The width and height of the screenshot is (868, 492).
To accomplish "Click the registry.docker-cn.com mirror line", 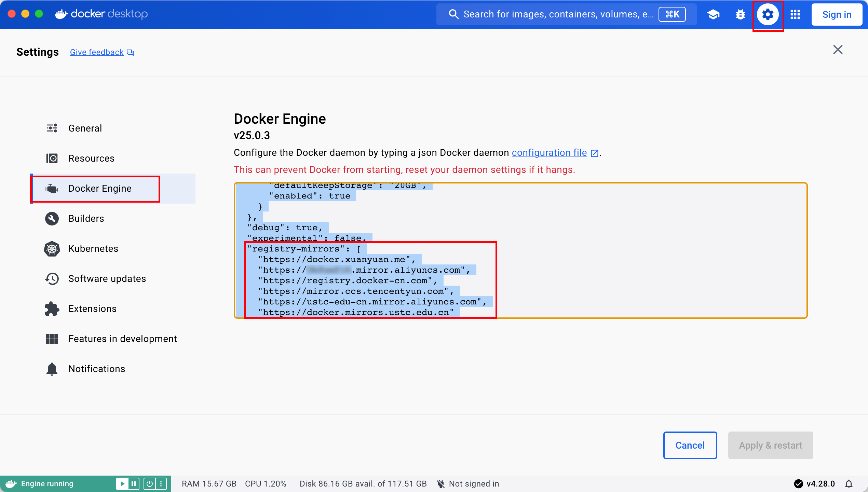I will (x=348, y=281).
